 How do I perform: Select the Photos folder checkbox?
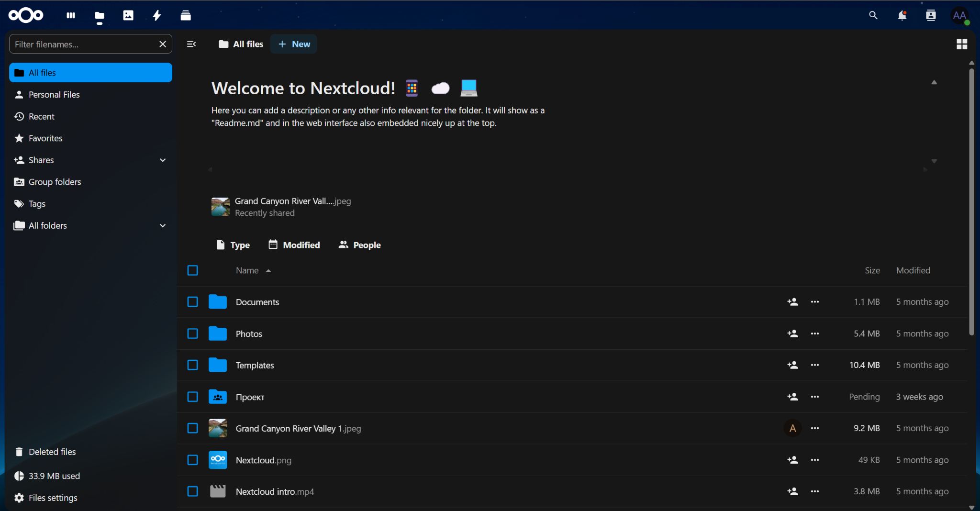click(192, 333)
